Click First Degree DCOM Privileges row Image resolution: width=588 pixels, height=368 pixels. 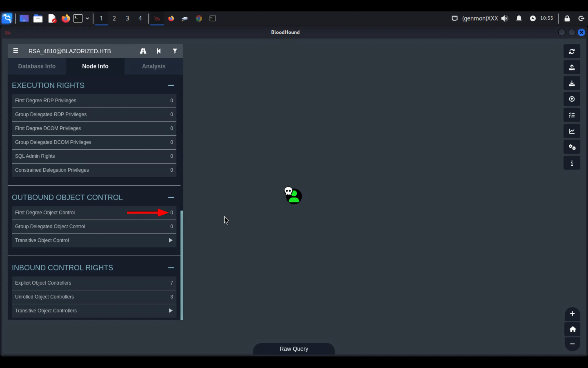pyautogui.click(x=94, y=128)
